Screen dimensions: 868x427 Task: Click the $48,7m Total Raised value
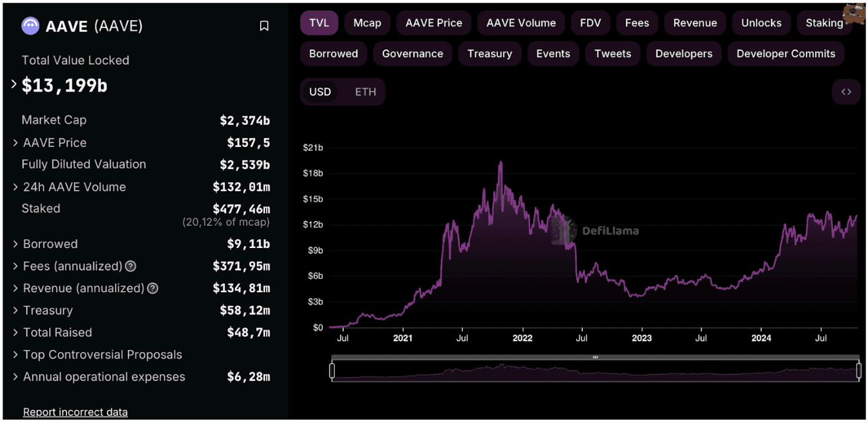pos(248,333)
